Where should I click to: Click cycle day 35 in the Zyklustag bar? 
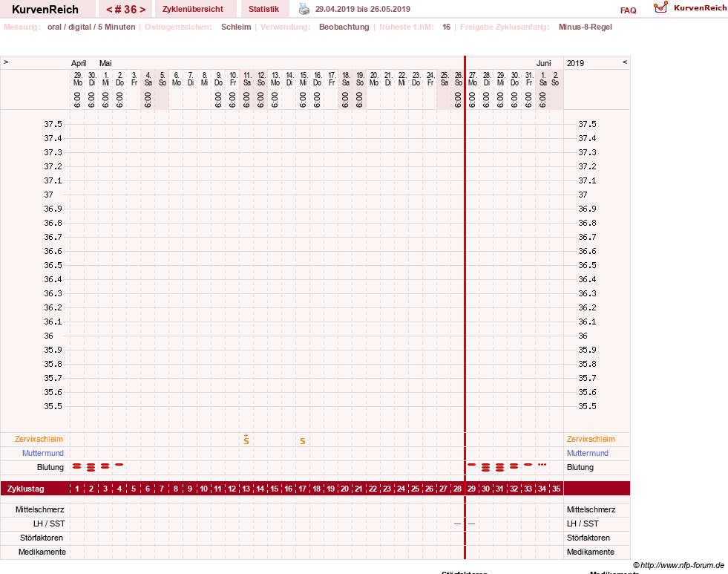tap(557, 489)
